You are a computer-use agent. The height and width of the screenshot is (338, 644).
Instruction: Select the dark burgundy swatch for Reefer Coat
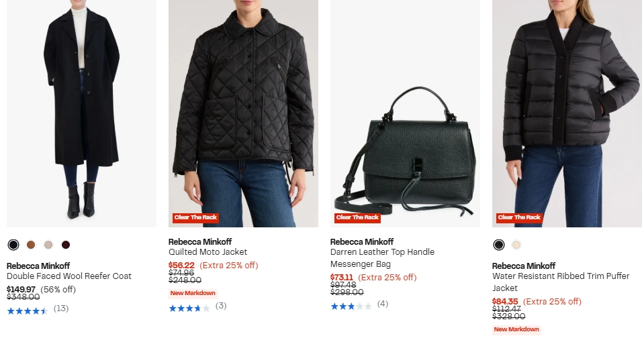tap(66, 245)
